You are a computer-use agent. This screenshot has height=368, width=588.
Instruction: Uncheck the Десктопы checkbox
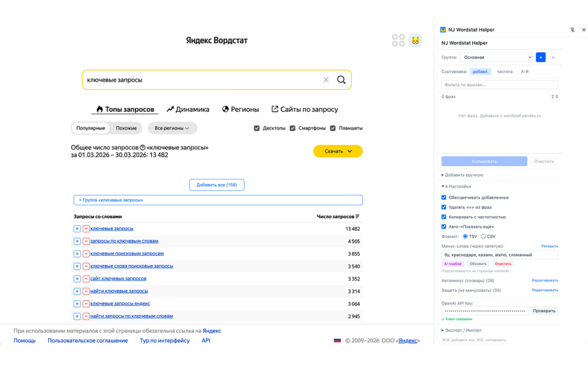click(x=257, y=128)
